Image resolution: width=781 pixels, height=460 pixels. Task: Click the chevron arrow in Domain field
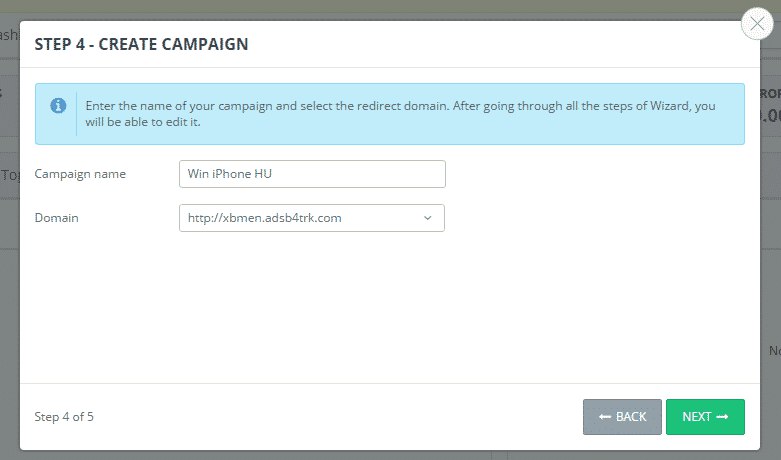[x=427, y=218]
